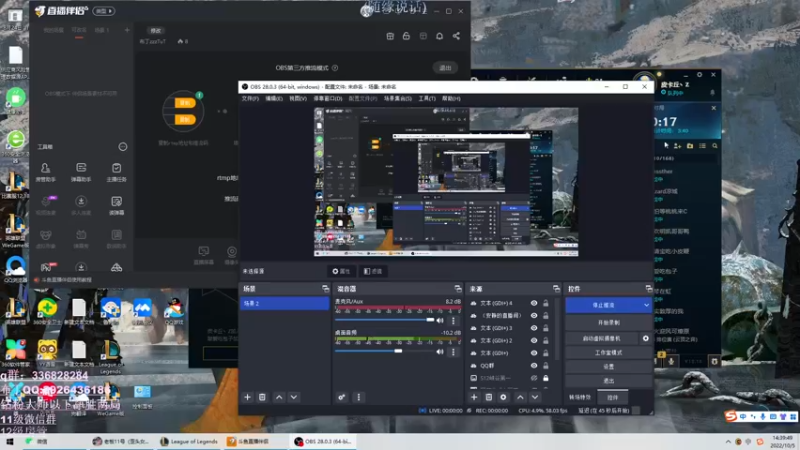Toggle lock on QQ群 source

pyautogui.click(x=545, y=365)
